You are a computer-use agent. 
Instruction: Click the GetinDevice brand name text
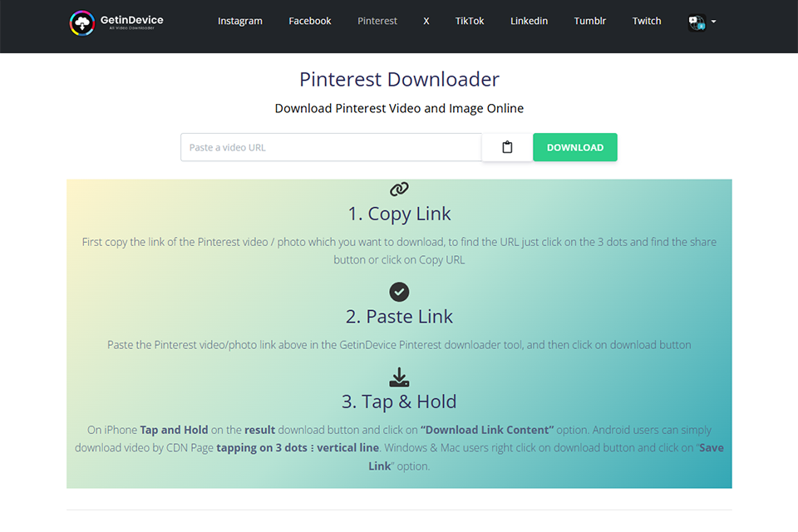pos(132,20)
